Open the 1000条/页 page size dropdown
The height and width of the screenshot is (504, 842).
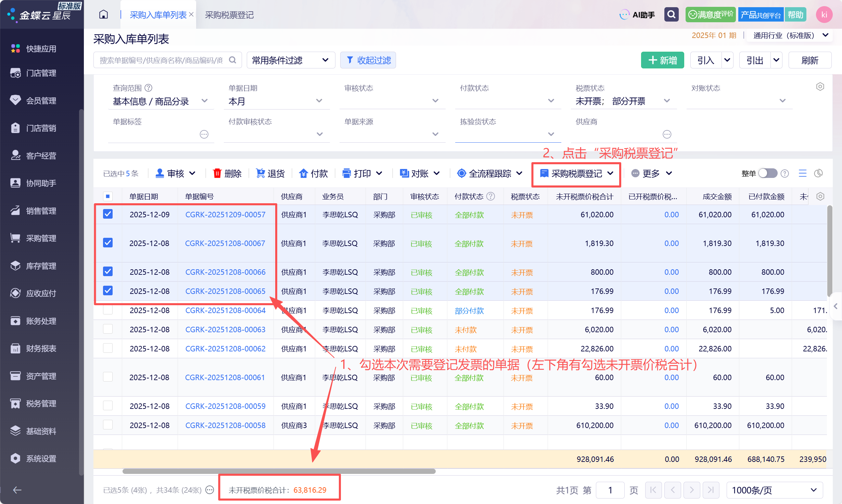774,490
